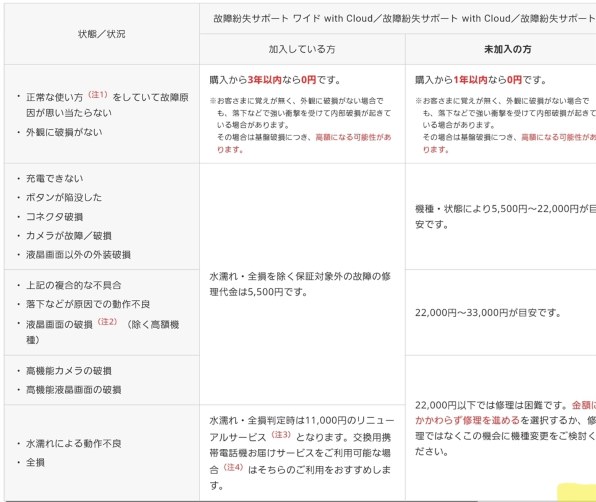Click the 充電できない list item
Screen dimensions: 596x502
click(x=54, y=178)
